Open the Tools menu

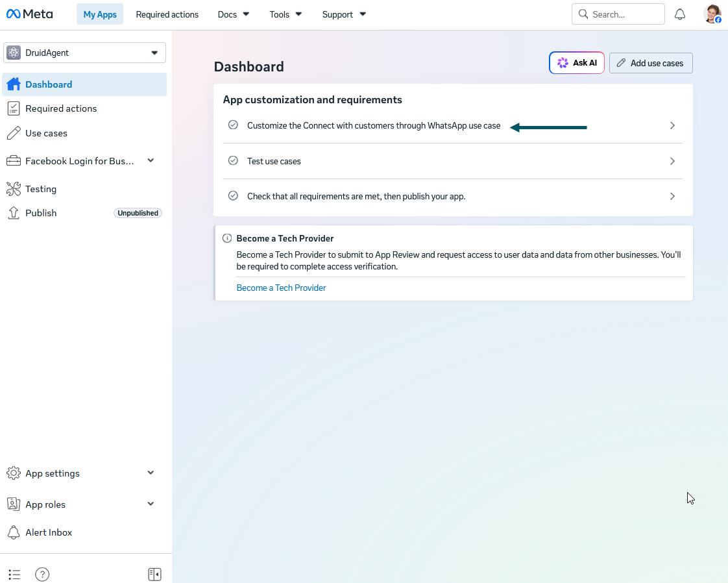[x=285, y=14]
